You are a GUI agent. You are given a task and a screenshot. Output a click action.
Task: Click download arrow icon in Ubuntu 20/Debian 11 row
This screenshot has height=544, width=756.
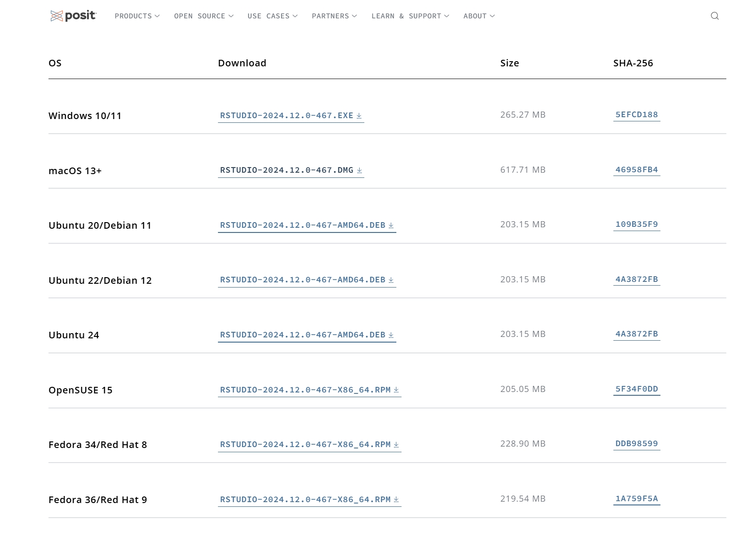tap(391, 225)
